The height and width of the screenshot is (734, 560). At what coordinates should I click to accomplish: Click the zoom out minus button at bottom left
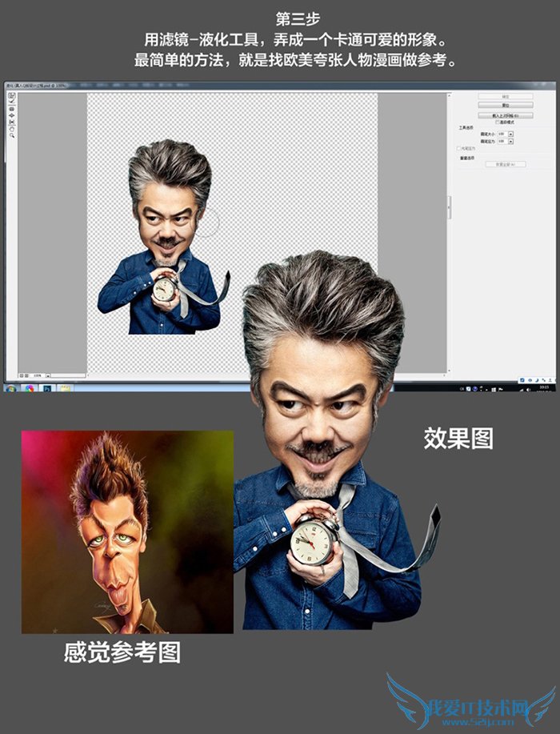click(22, 375)
